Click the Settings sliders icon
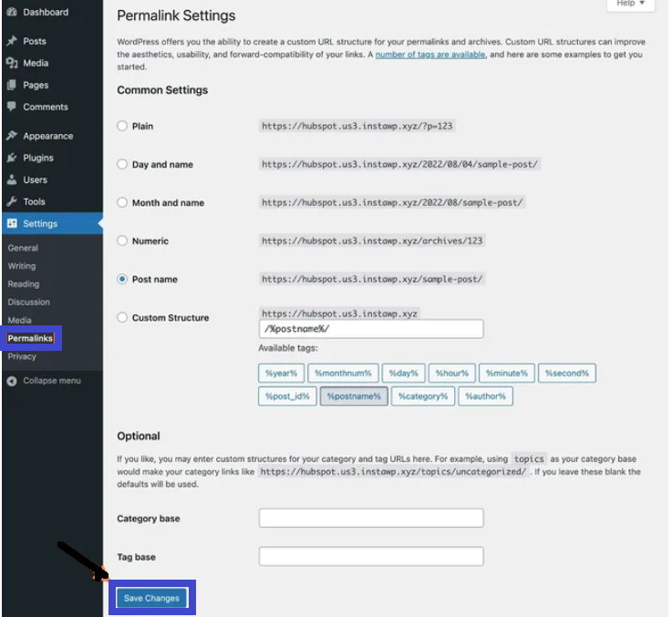 (12, 223)
